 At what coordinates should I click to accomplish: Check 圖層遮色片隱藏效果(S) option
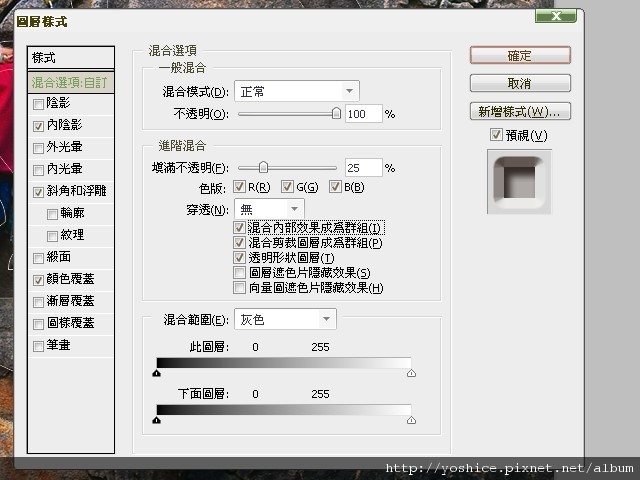coord(239,272)
